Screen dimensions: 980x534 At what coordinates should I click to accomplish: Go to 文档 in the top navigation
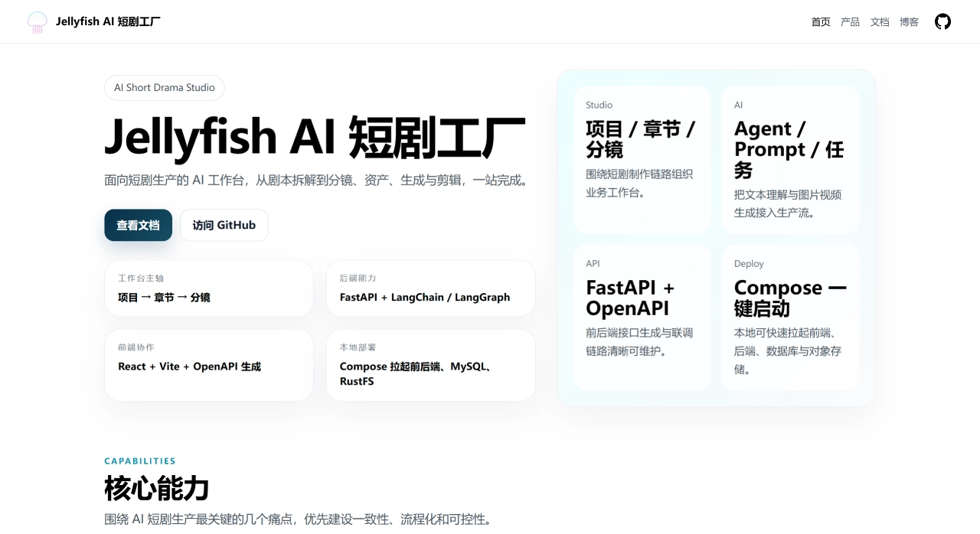coord(880,22)
